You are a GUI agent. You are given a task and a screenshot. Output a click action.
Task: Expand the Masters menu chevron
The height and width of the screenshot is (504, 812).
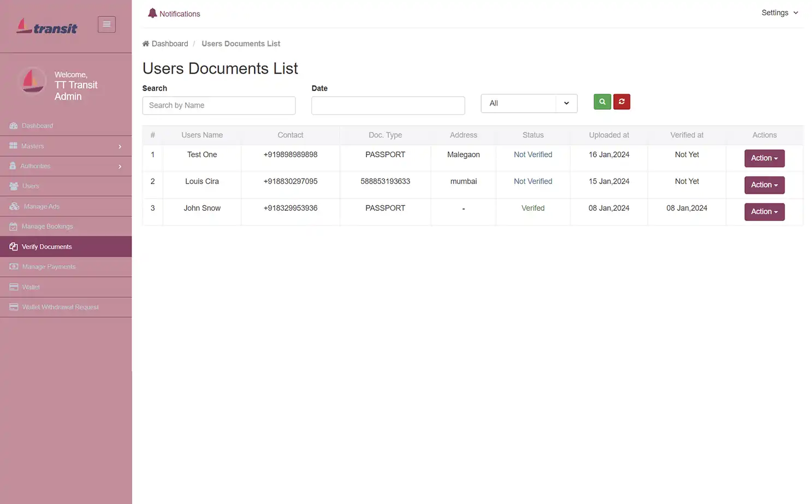pos(120,146)
